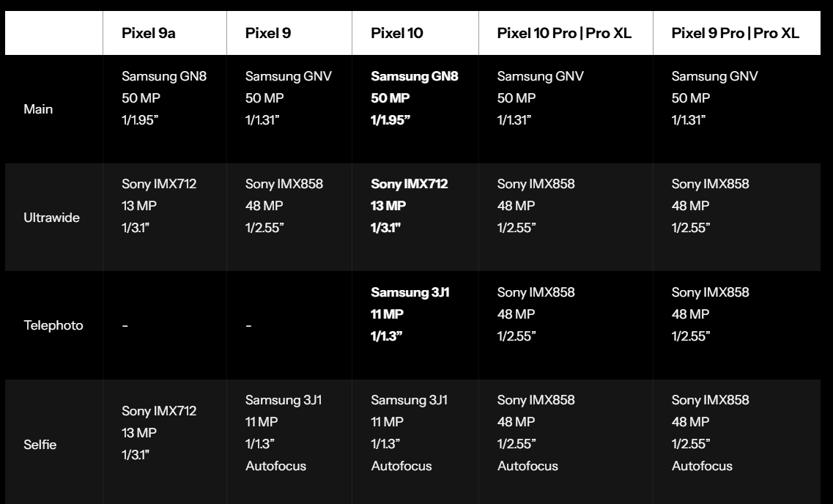Click the Ultrawide row label
This screenshot has height=504, width=833.
pyautogui.click(x=51, y=218)
